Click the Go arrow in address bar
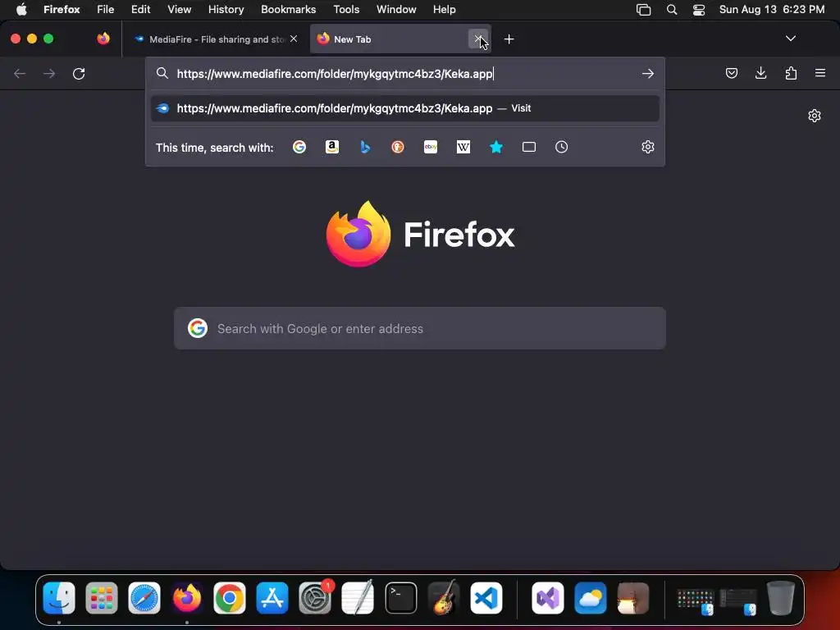This screenshot has height=630, width=840. point(648,73)
